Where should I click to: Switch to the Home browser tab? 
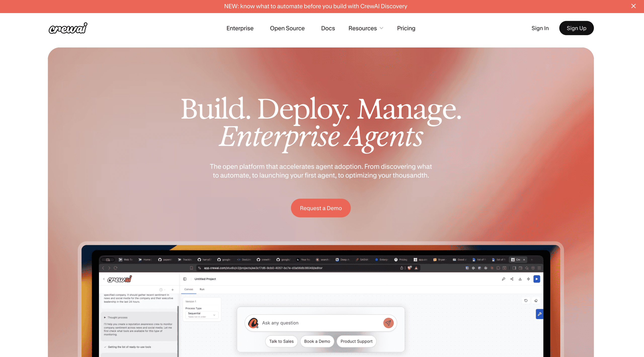145,260
